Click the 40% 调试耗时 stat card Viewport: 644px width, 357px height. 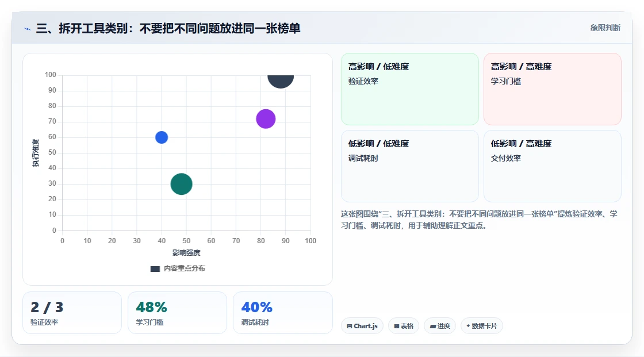click(282, 313)
